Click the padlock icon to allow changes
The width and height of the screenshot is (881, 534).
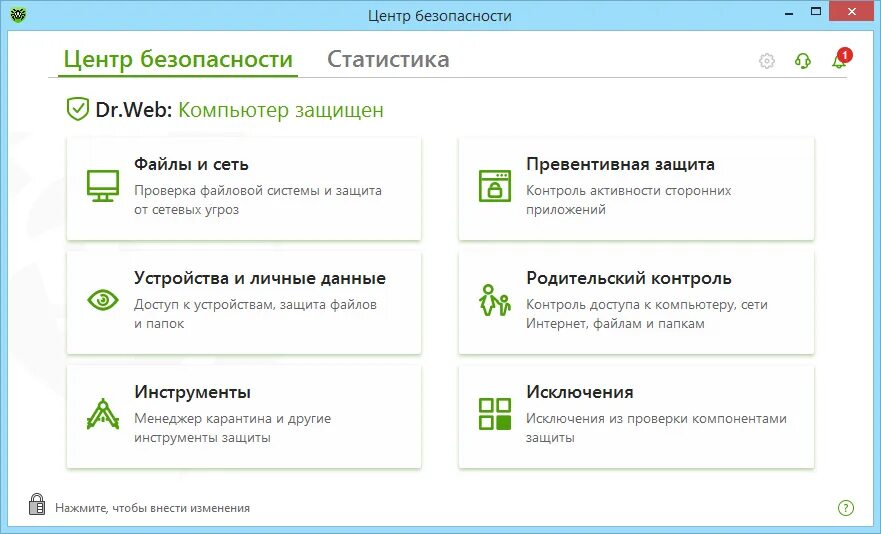coord(37,504)
